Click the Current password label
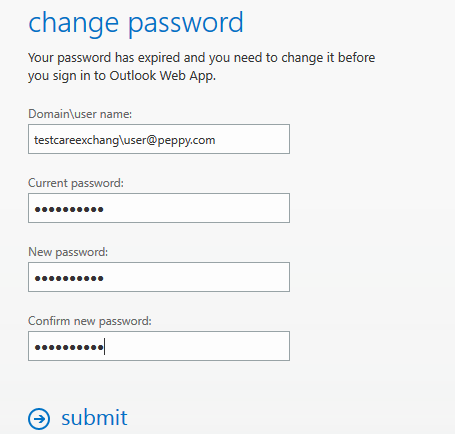The height and width of the screenshot is (434, 455). point(76,183)
